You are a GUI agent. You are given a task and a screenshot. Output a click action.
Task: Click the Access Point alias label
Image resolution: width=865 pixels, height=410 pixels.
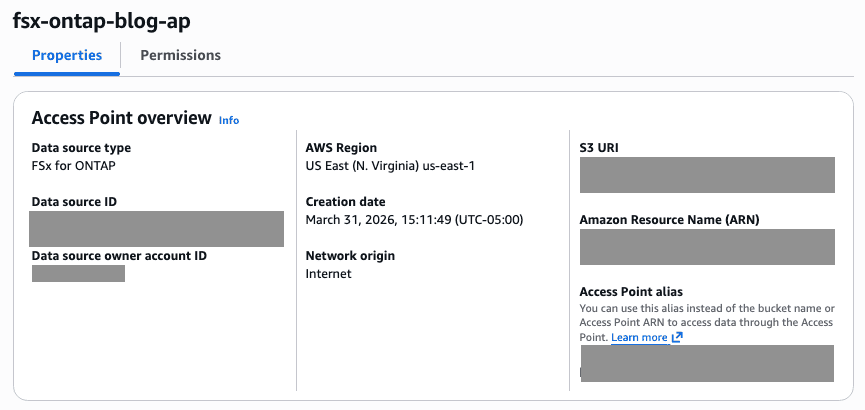click(x=631, y=291)
